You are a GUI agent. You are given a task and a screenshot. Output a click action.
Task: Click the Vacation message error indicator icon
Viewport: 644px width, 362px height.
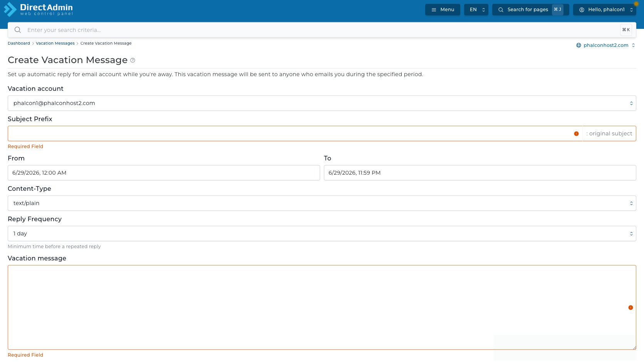click(631, 308)
